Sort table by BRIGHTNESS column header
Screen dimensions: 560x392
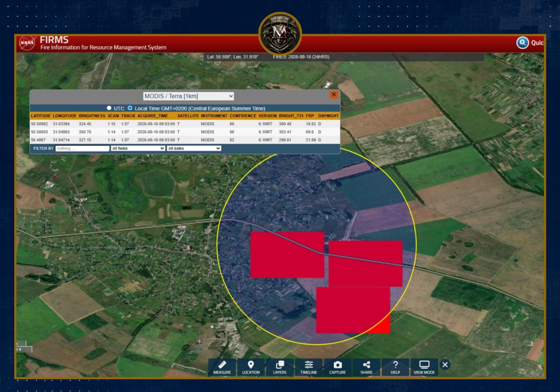coord(92,116)
